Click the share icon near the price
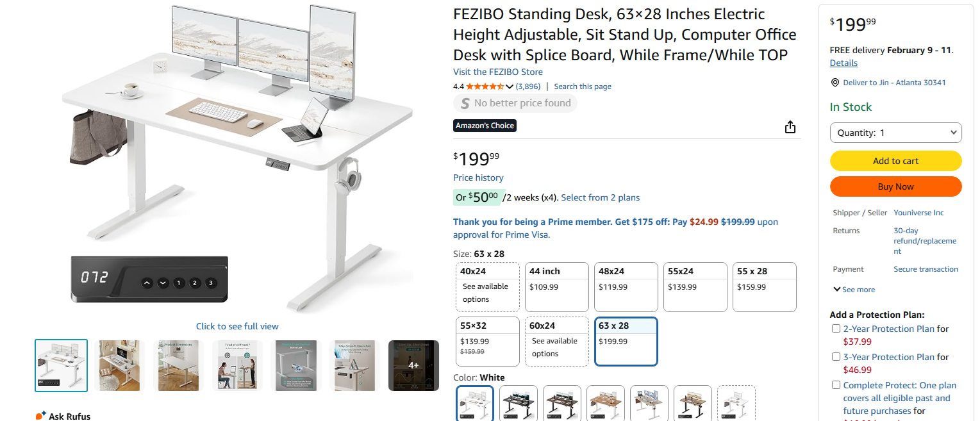Viewport: 980px width, 421px height. tap(790, 127)
